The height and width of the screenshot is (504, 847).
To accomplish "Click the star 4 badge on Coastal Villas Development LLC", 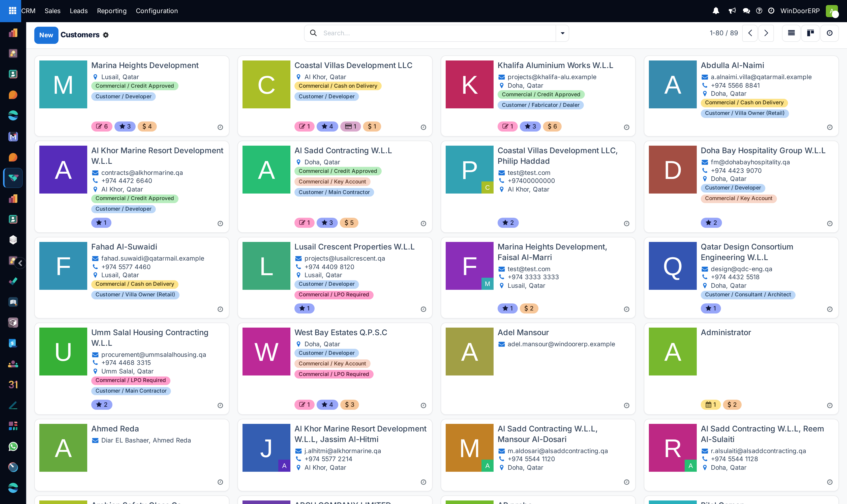I will tap(327, 126).
